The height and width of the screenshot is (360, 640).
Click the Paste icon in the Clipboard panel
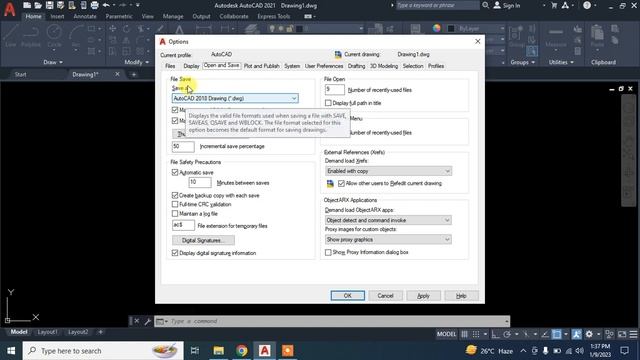point(597,36)
